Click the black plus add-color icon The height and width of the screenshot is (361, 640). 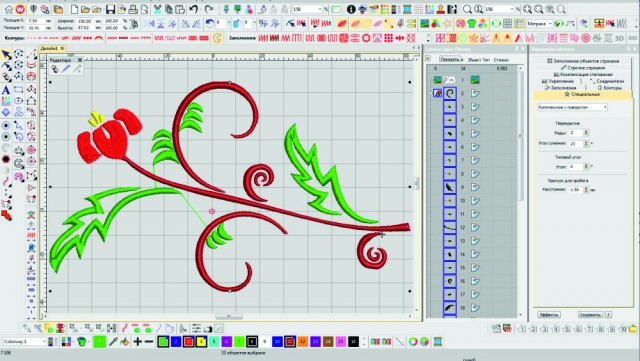(x=138, y=342)
